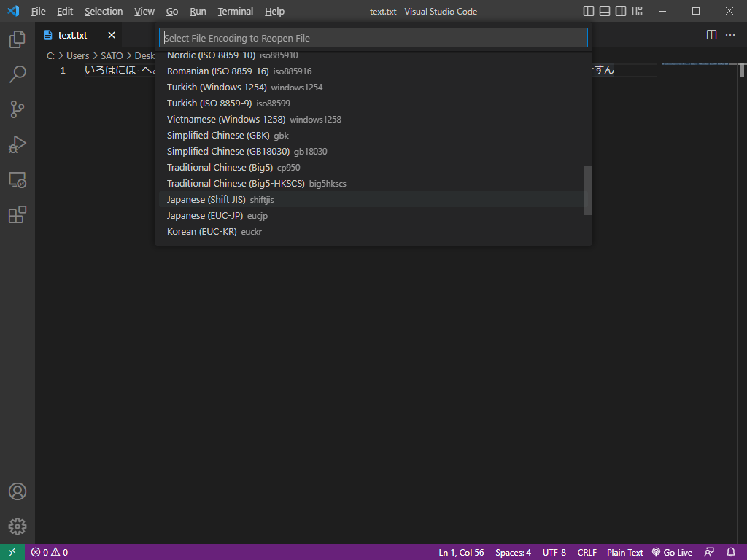Image resolution: width=747 pixels, height=560 pixels.
Task: Open the Accounts icon in activity bar
Action: (18, 491)
